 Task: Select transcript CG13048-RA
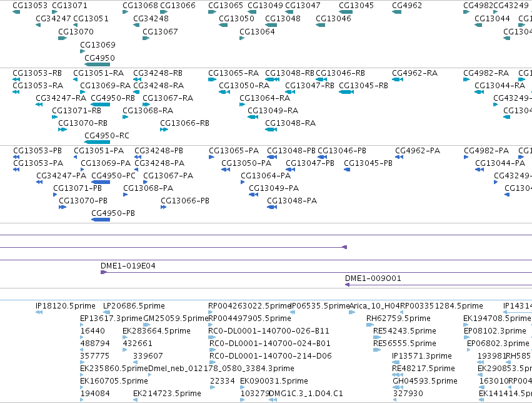pyautogui.click(x=291, y=123)
